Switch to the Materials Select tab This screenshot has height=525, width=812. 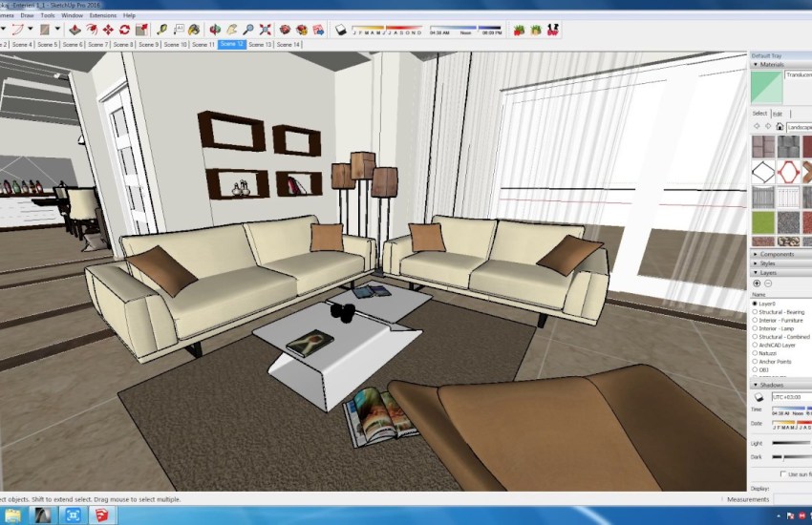click(x=759, y=114)
